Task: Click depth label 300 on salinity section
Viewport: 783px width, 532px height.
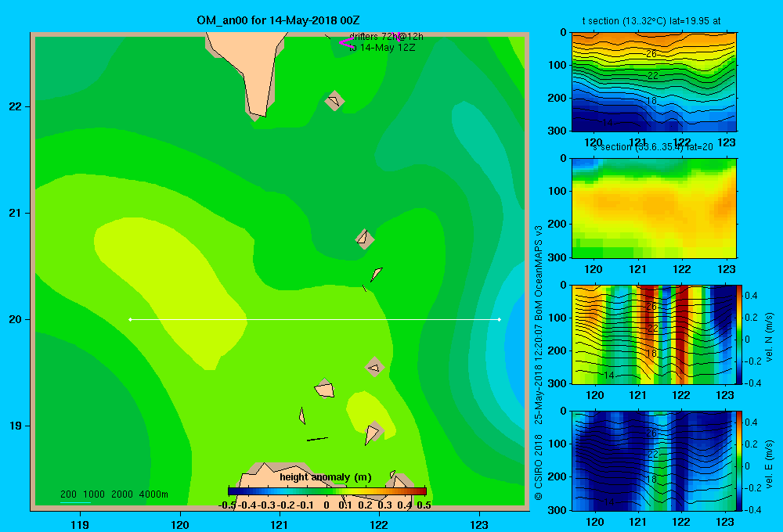Action: tap(557, 257)
